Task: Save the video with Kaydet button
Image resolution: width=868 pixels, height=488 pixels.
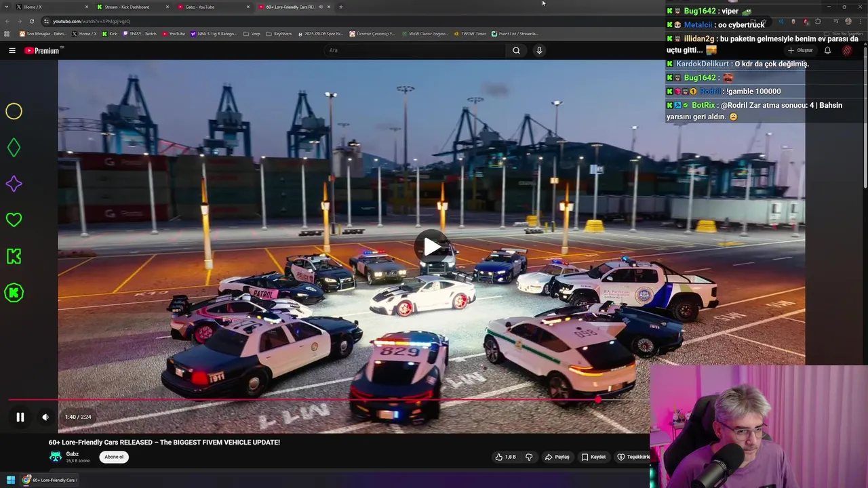Action: (x=593, y=457)
